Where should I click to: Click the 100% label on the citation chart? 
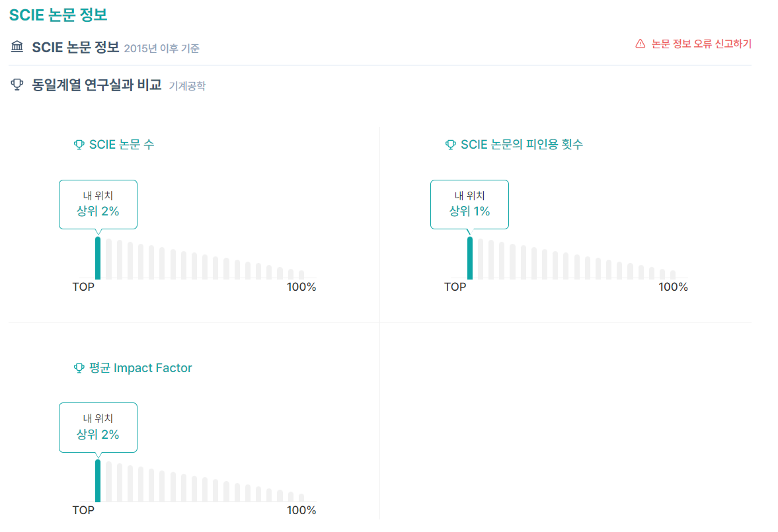coord(673,287)
